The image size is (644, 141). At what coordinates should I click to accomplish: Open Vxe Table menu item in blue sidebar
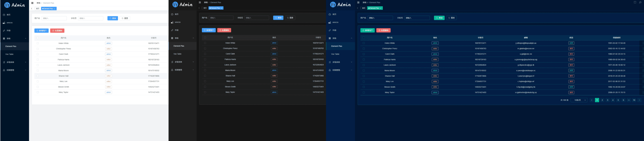pyautogui.click(x=340, y=54)
